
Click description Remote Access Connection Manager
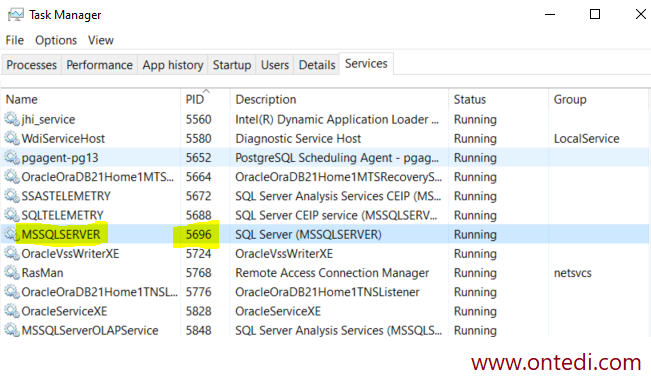[x=332, y=273]
